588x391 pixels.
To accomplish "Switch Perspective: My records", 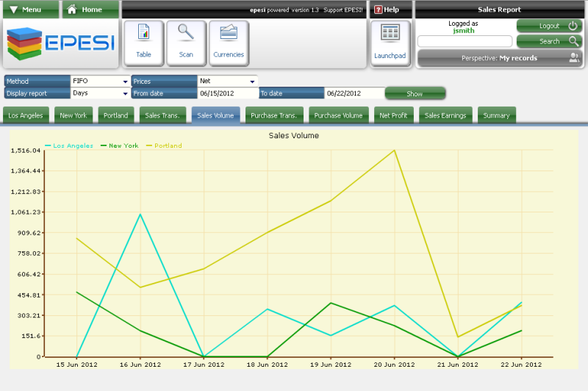I will [x=500, y=58].
